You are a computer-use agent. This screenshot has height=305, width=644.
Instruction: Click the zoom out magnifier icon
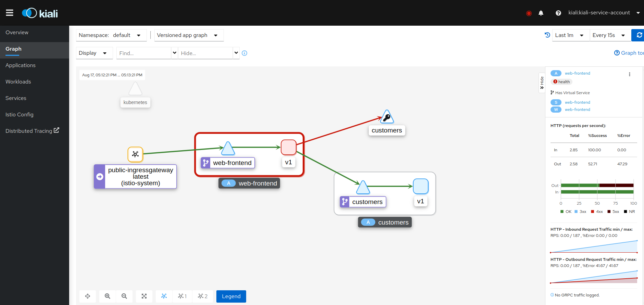pos(124,296)
